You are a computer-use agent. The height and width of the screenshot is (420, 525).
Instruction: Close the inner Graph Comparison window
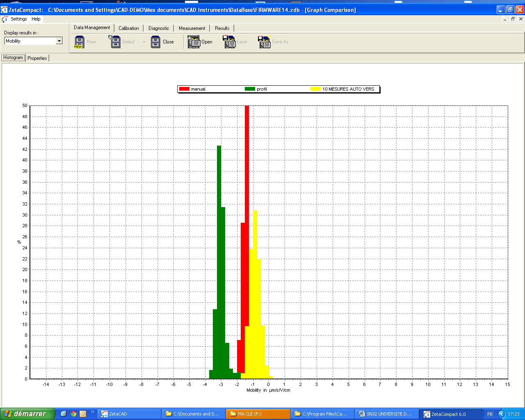(521, 19)
